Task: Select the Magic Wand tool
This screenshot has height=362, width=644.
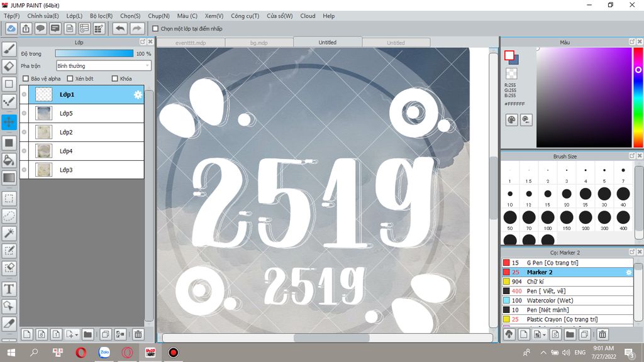Action: coord(9,233)
